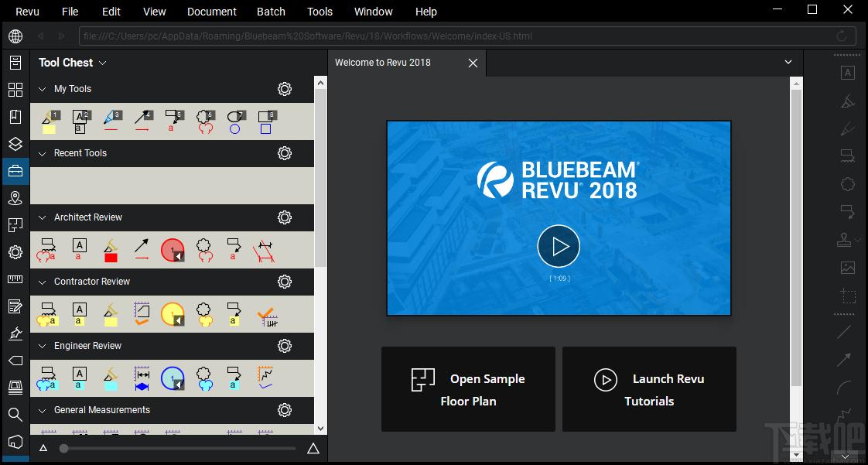Open the Signatures pen panel icon
Viewport: 868px width, 465px height.
click(15, 333)
